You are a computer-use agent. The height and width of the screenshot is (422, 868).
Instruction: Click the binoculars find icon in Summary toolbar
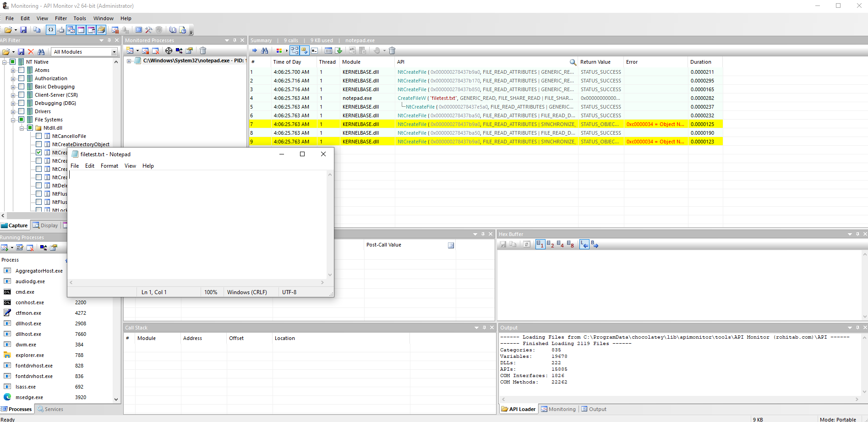coord(265,51)
